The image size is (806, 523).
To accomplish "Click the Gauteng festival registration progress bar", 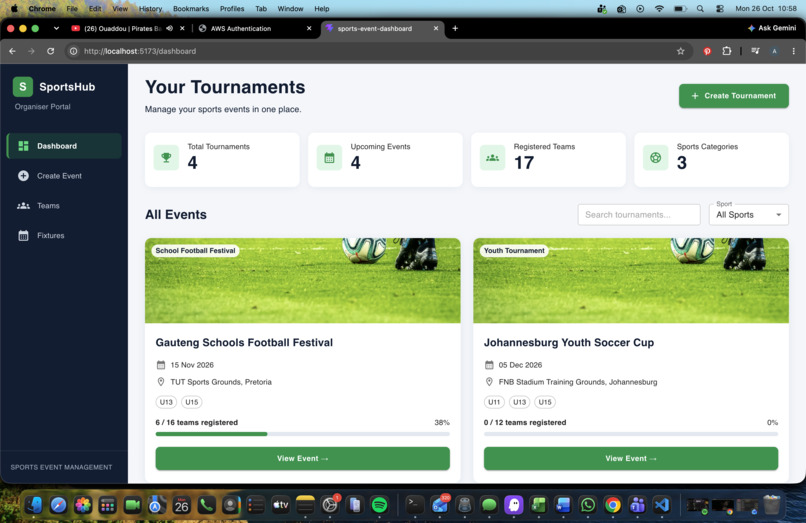I will (302, 434).
